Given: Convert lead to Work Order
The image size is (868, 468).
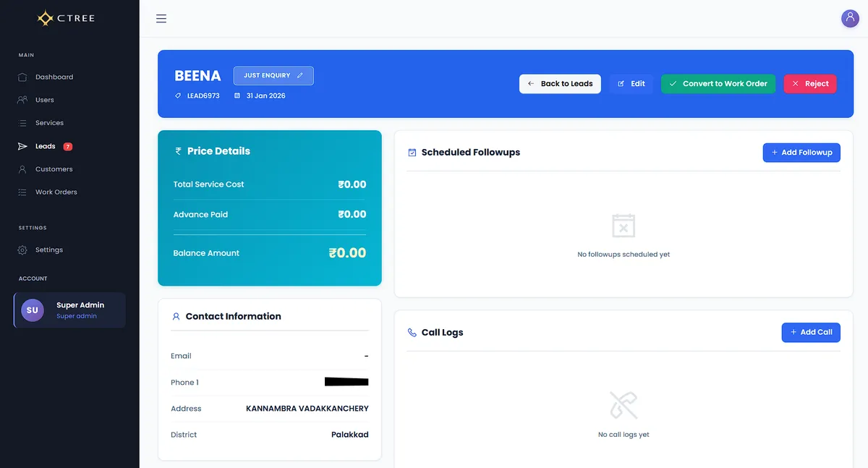Looking at the screenshot, I should 718,84.
